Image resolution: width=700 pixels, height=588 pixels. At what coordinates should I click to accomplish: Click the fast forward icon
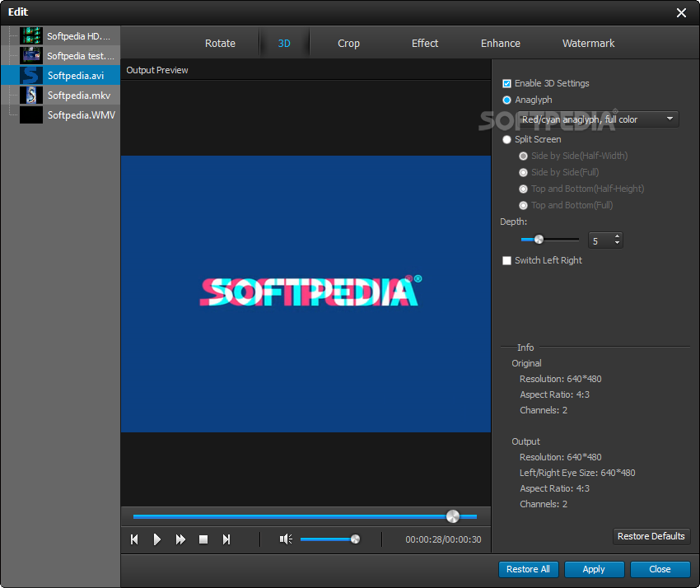pyautogui.click(x=180, y=539)
